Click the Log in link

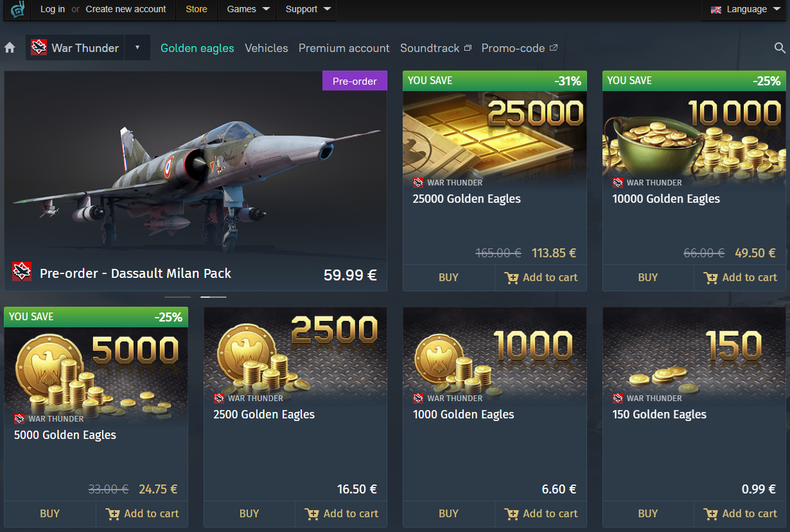tap(53, 9)
